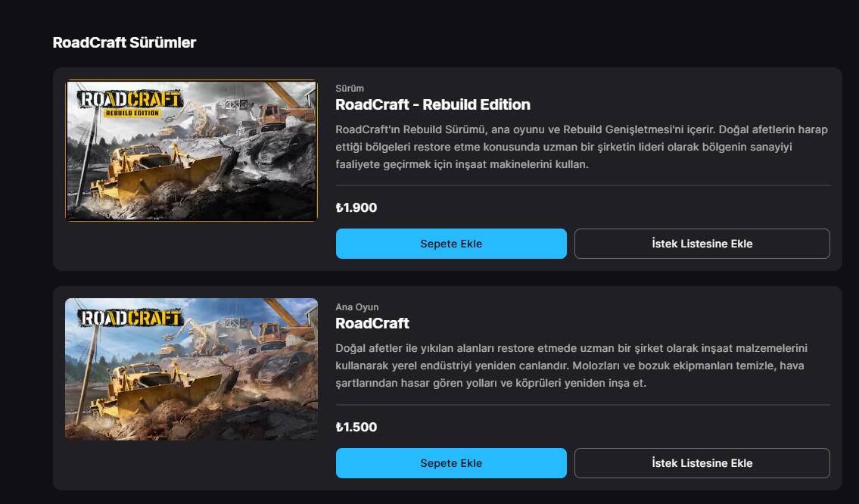
Task: Open the Rebuild Edition cover thumbnail
Action: (191, 151)
